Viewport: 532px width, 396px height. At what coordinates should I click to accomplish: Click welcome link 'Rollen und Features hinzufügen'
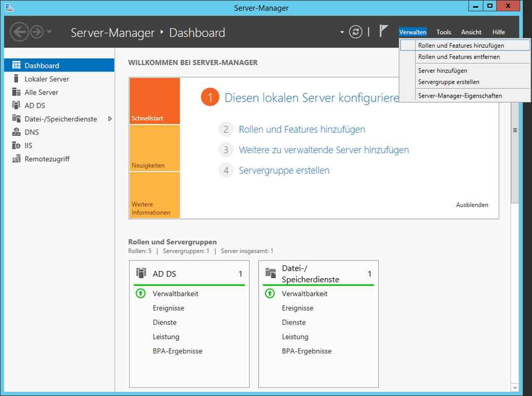coord(302,129)
